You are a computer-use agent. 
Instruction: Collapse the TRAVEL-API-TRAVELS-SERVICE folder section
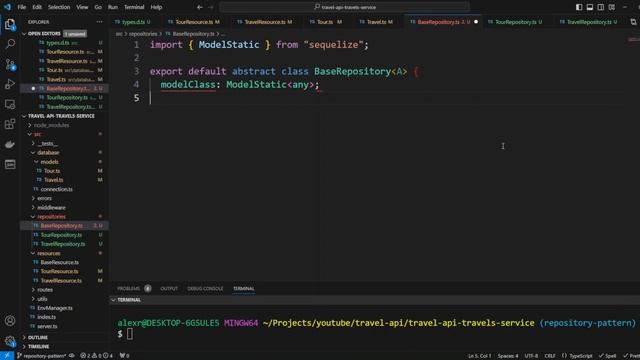pos(61,116)
